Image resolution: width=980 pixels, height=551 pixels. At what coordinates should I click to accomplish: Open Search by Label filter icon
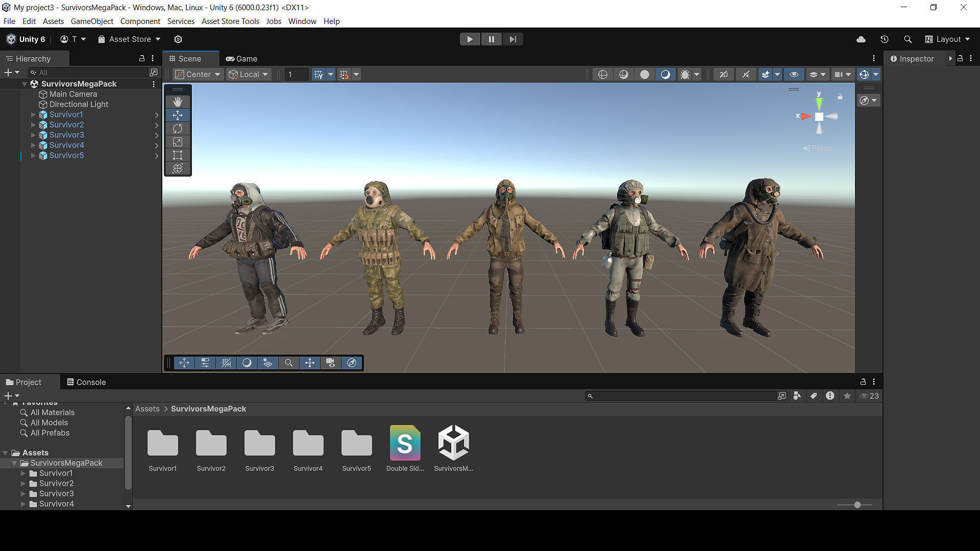[814, 396]
